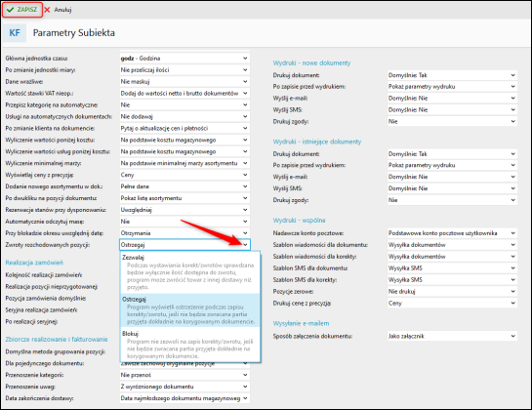Click the Parametry Subiekta title text
532x410 pixels.
coord(74,33)
